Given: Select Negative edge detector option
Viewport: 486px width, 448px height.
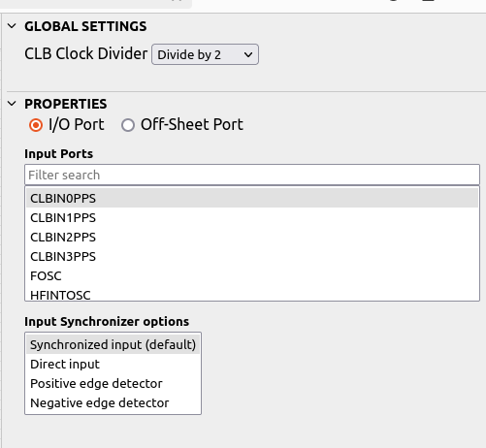Looking at the screenshot, I should pyautogui.click(x=113, y=402).
